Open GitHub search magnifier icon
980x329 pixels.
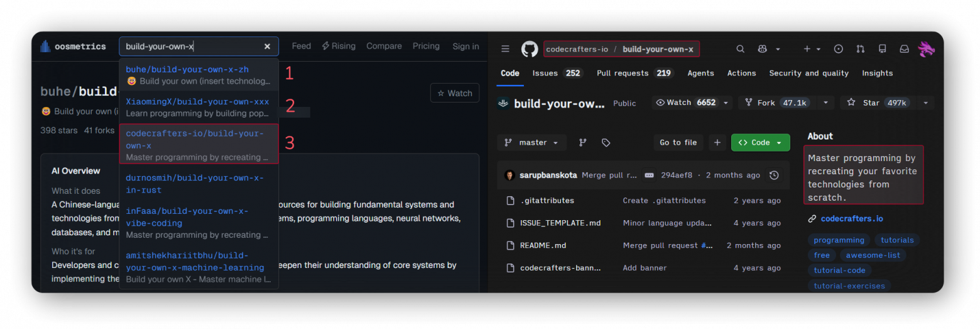click(740, 49)
